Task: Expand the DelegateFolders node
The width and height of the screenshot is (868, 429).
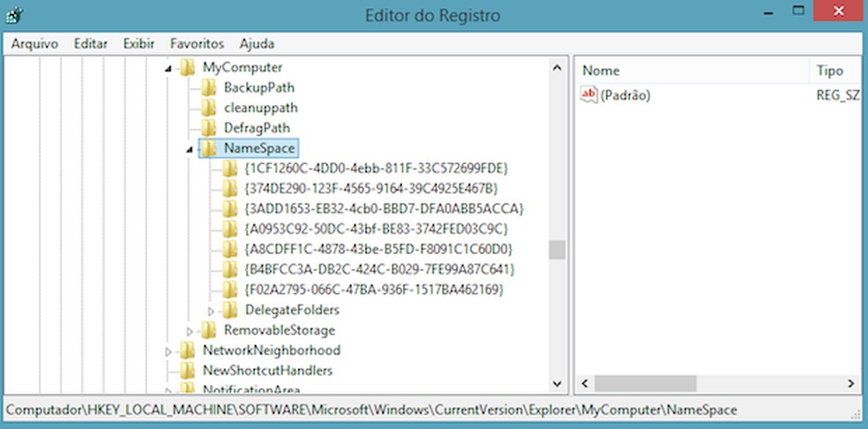Action: (x=211, y=311)
